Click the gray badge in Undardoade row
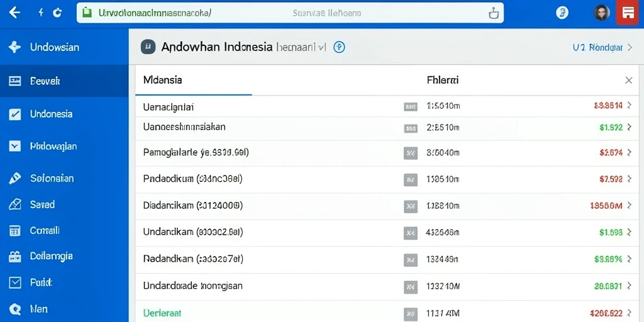The height and width of the screenshot is (322, 644). tap(410, 286)
